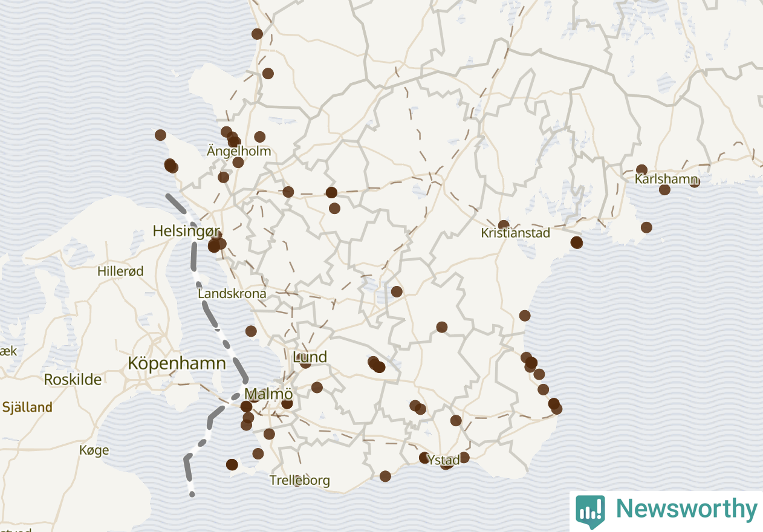Select the Roskilde label

coord(73,380)
